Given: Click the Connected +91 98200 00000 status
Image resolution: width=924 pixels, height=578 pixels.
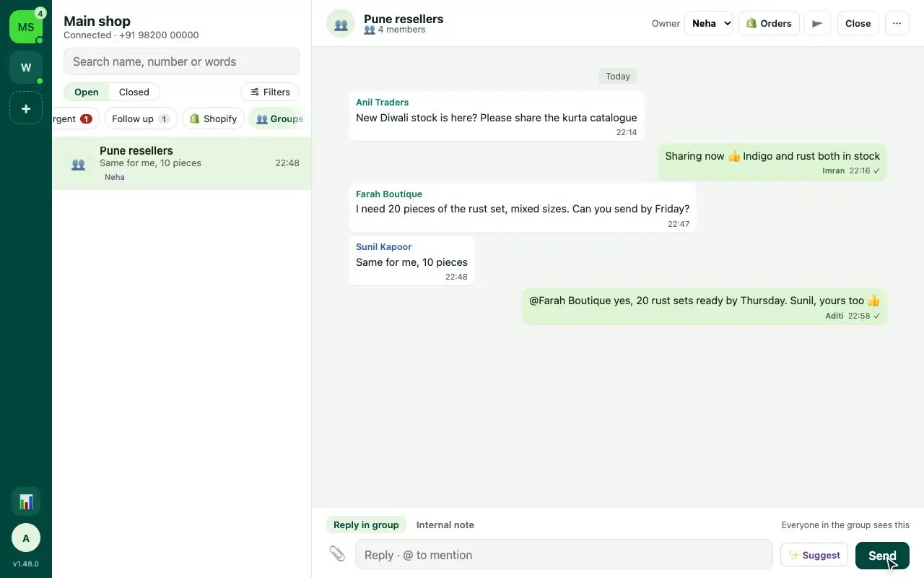Looking at the screenshot, I should [x=131, y=35].
